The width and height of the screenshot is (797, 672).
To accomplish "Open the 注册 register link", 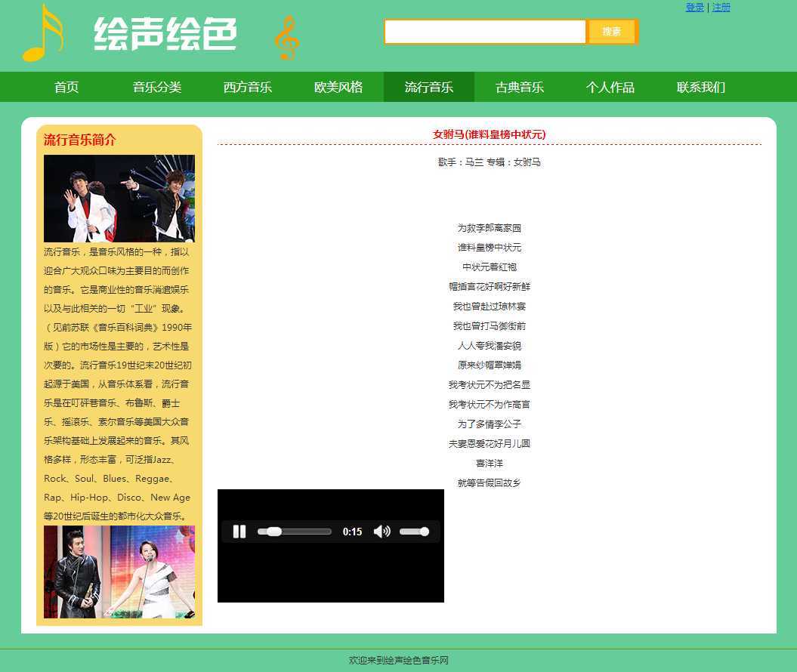I will [721, 8].
